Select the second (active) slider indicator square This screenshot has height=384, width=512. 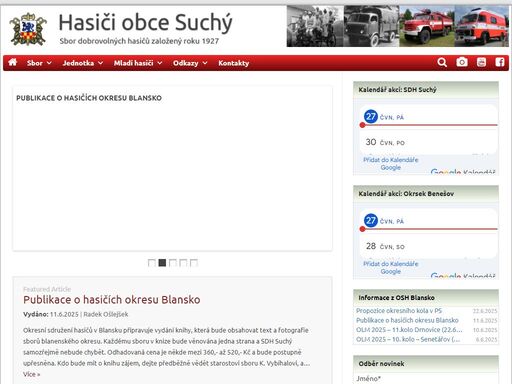[x=162, y=263]
